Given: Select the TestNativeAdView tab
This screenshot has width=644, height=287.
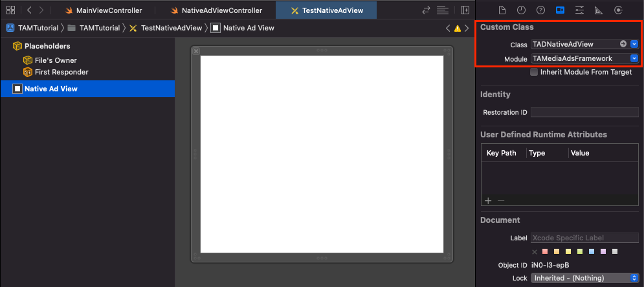Looking at the screenshot, I should point(327,10).
